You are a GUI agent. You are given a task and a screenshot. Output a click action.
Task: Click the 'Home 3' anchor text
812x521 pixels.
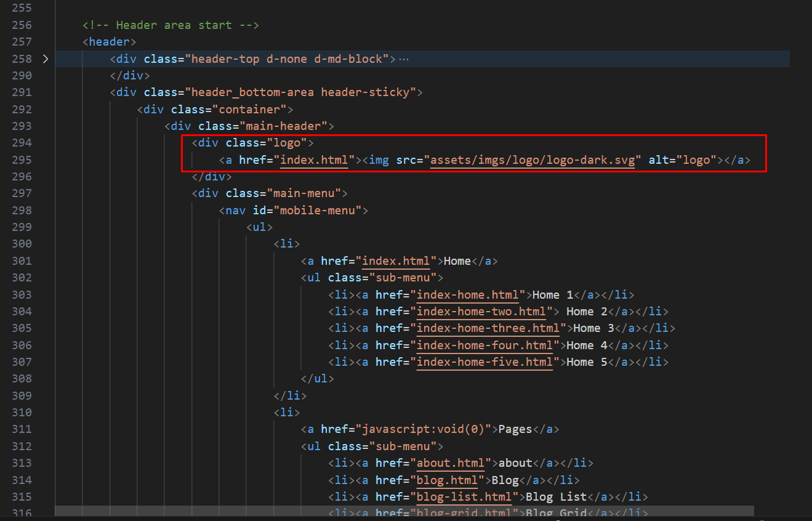[x=593, y=328]
